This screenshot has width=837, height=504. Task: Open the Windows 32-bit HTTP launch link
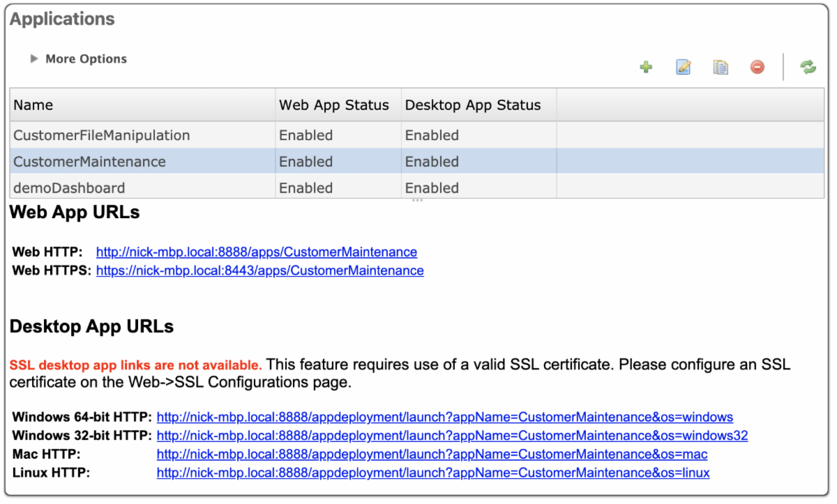(x=452, y=436)
